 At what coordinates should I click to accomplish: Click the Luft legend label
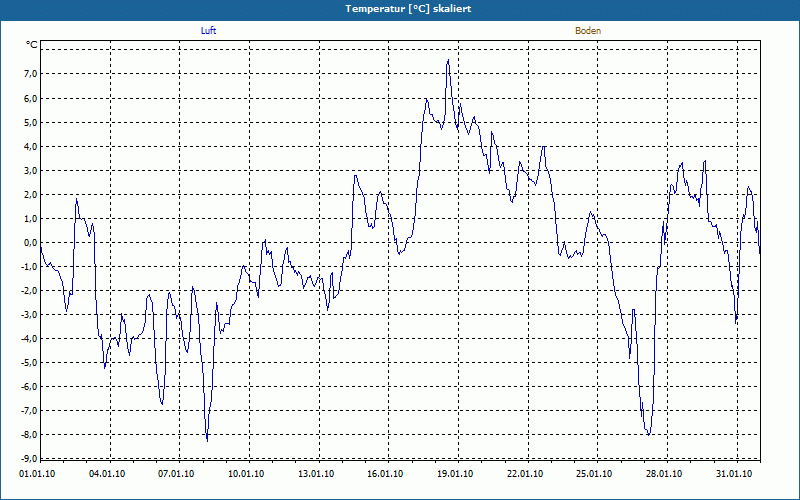click(208, 31)
